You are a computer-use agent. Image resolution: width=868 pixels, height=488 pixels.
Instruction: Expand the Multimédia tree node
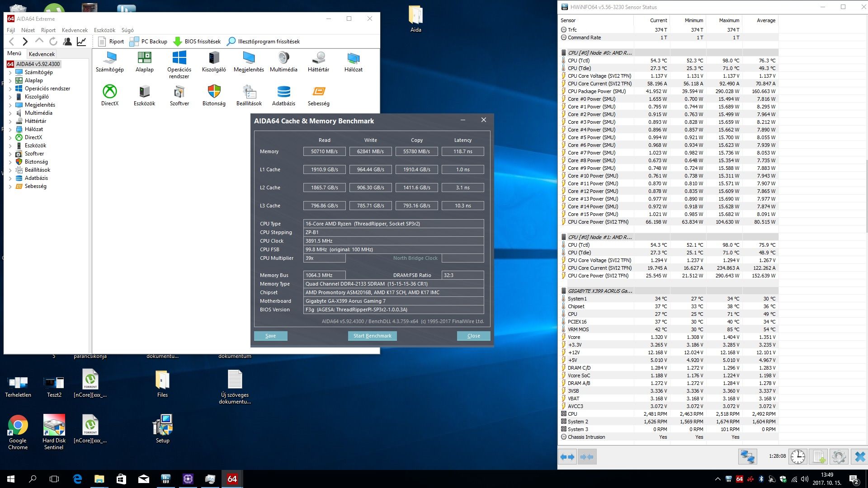[10, 113]
